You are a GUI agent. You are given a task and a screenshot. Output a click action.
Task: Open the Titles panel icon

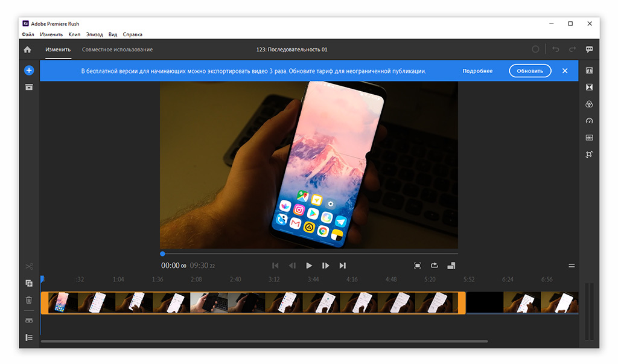click(589, 71)
